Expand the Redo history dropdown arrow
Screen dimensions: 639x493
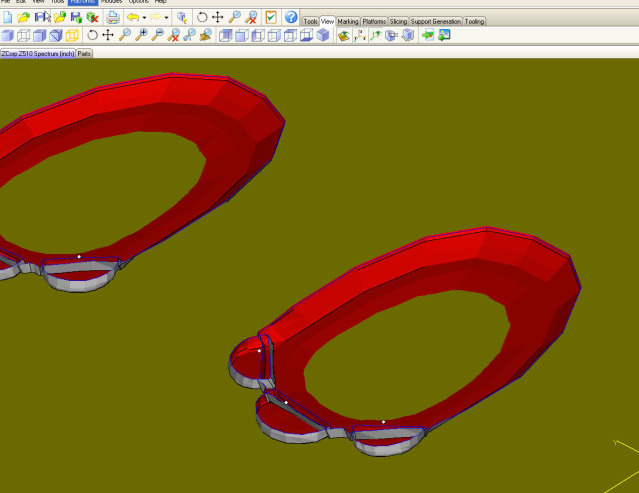(x=168, y=18)
